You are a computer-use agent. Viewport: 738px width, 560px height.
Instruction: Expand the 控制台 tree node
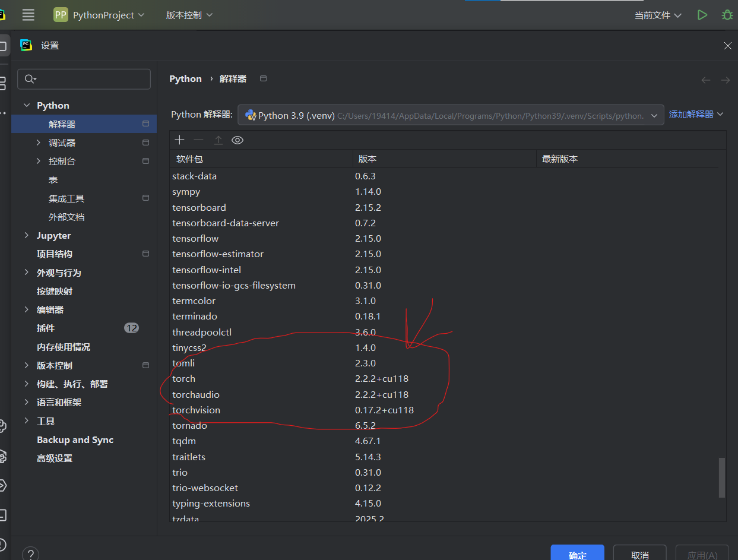tap(39, 161)
